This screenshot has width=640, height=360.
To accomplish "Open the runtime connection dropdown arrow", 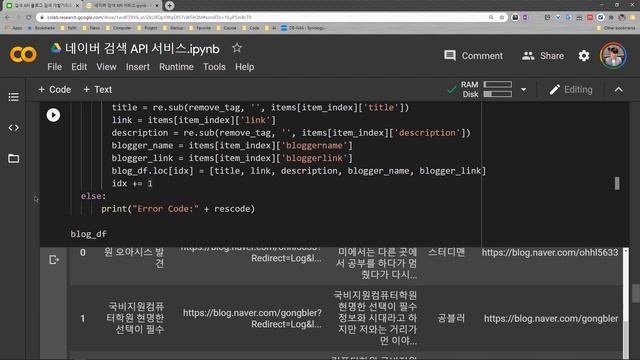I will point(523,89).
